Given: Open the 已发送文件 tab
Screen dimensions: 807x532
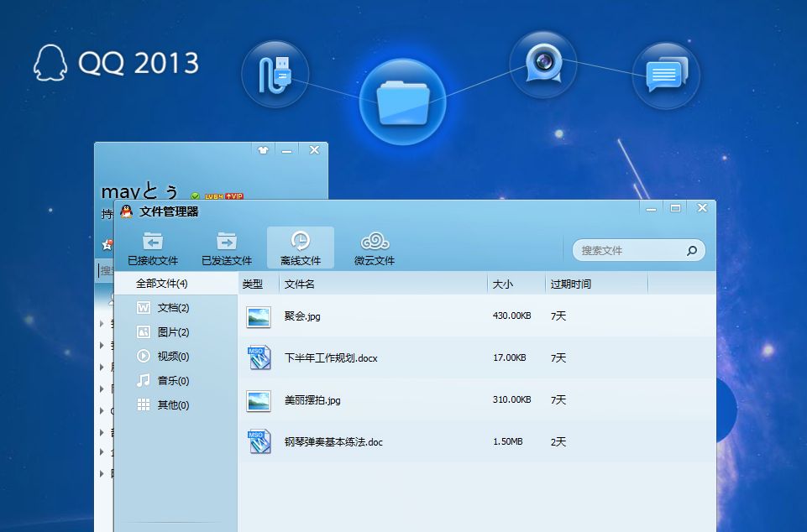Looking at the screenshot, I should [x=227, y=248].
